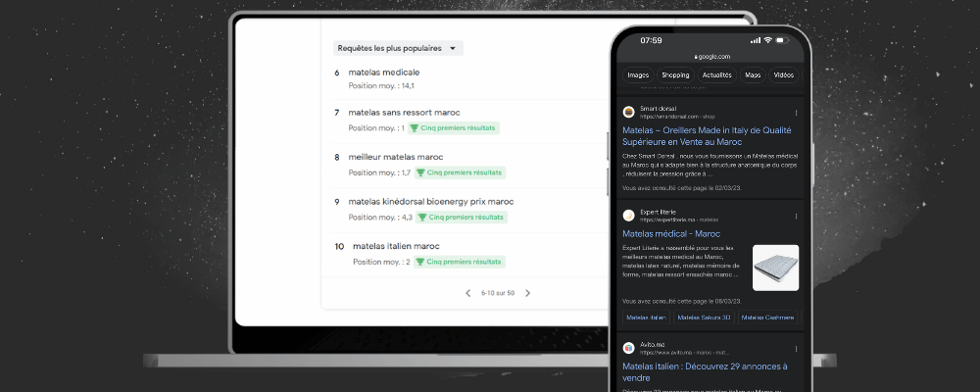This screenshot has width=980, height=392.
Task: Open the Smart dorsal result's three-dot menu
Action: pos(795,112)
